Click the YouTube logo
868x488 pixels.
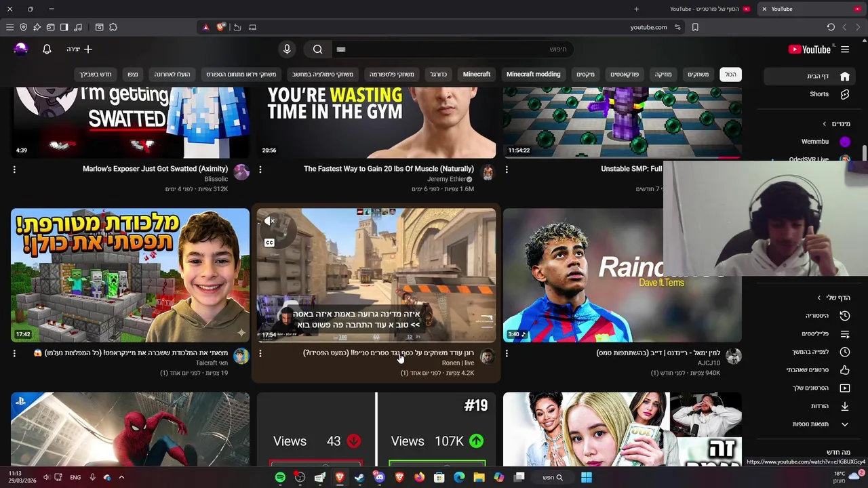(x=810, y=49)
